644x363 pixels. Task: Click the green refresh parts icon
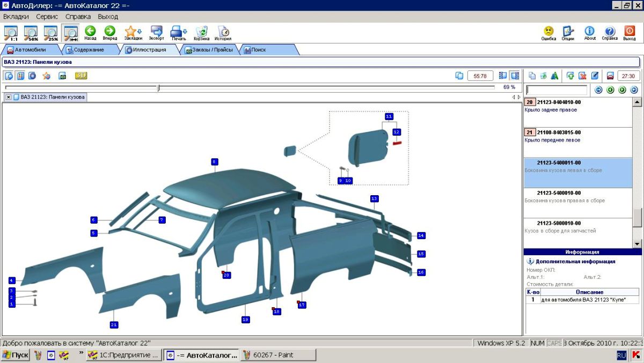[x=544, y=76]
